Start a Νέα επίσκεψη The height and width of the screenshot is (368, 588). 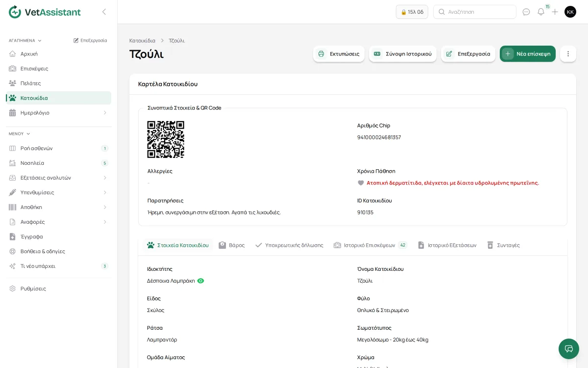pos(528,54)
